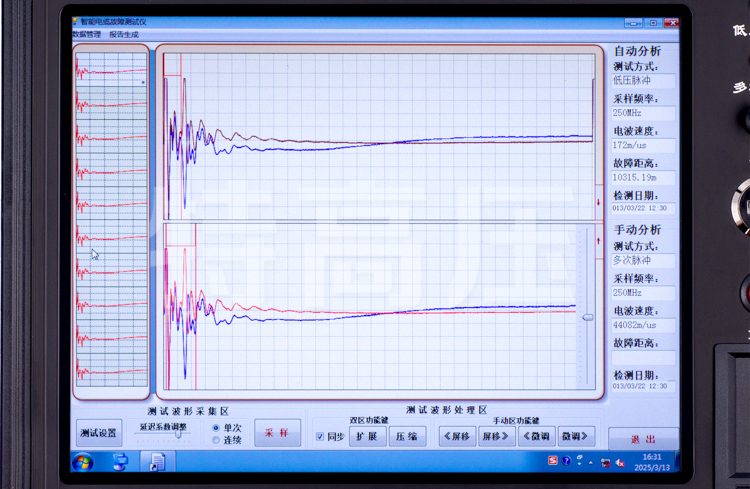Click the Sogou input method tray icon
This screenshot has width=750, height=489.
(x=552, y=461)
